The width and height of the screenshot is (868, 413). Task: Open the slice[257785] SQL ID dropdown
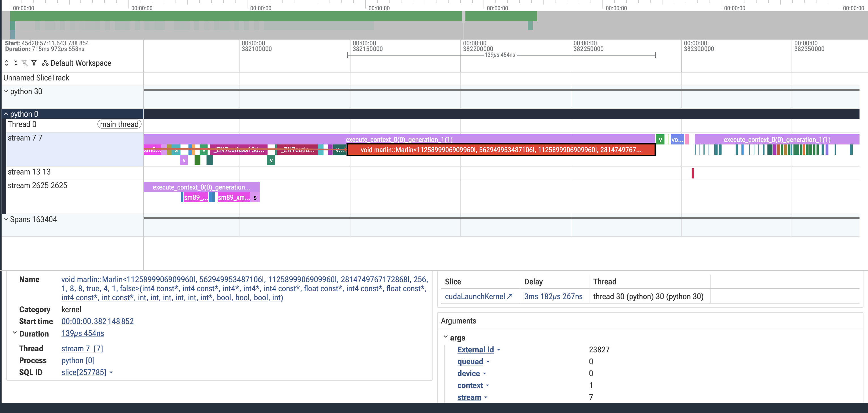click(x=87, y=372)
